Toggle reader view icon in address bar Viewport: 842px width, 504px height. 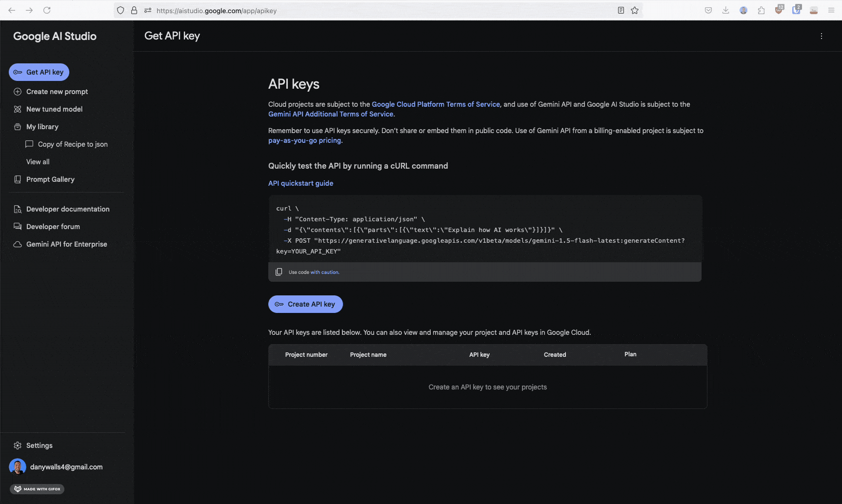[621, 10]
